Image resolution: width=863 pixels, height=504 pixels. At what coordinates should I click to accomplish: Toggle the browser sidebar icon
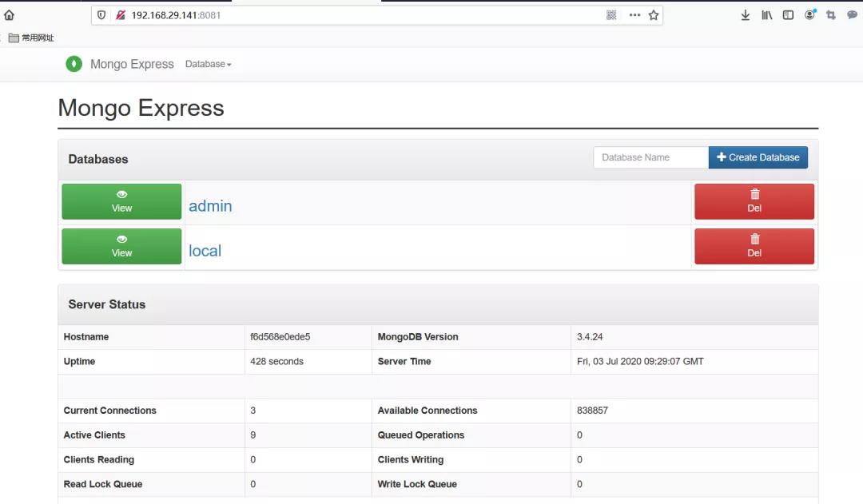pos(788,15)
